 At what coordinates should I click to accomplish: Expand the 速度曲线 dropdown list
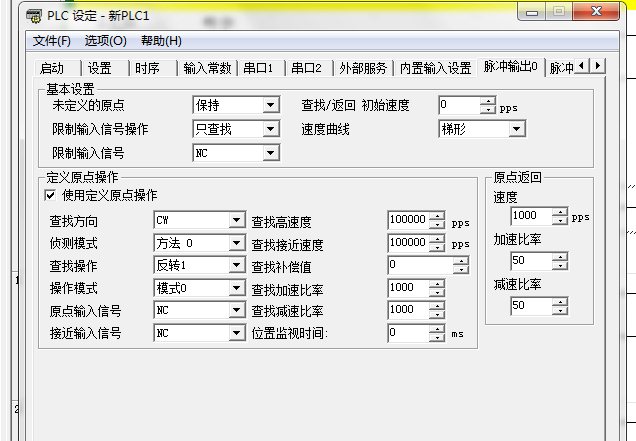[516, 129]
